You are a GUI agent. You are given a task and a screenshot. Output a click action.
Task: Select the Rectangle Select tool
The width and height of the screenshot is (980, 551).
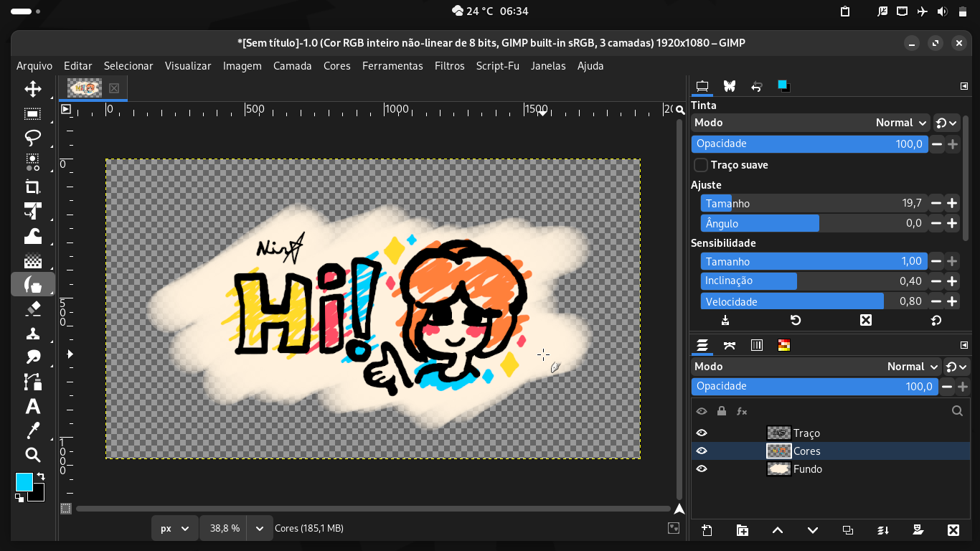[x=32, y=113]
